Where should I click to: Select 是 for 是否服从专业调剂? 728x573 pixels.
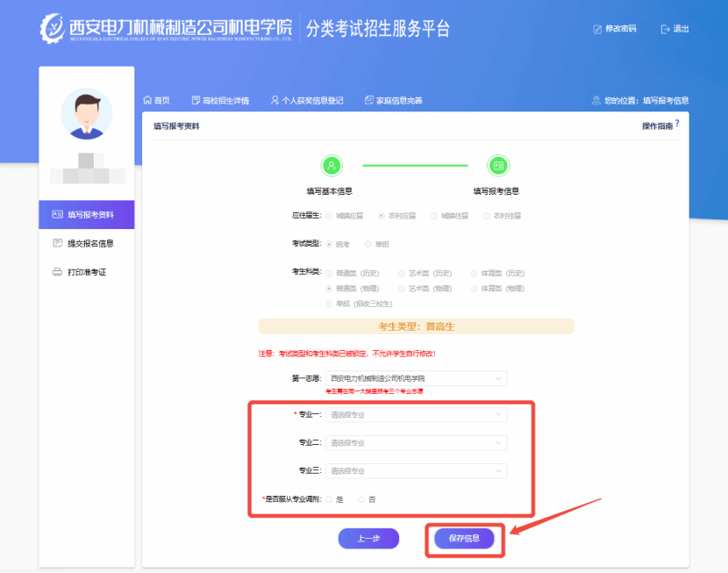[330, 499]
